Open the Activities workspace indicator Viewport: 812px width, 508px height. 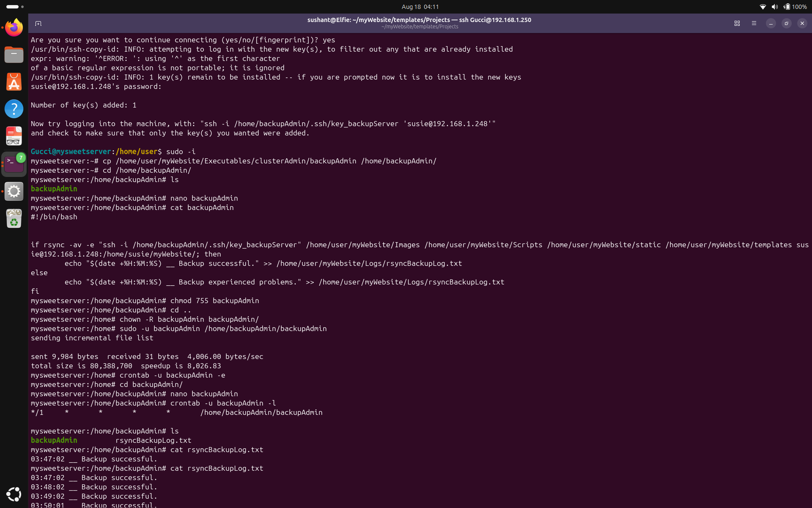point(15,7)
